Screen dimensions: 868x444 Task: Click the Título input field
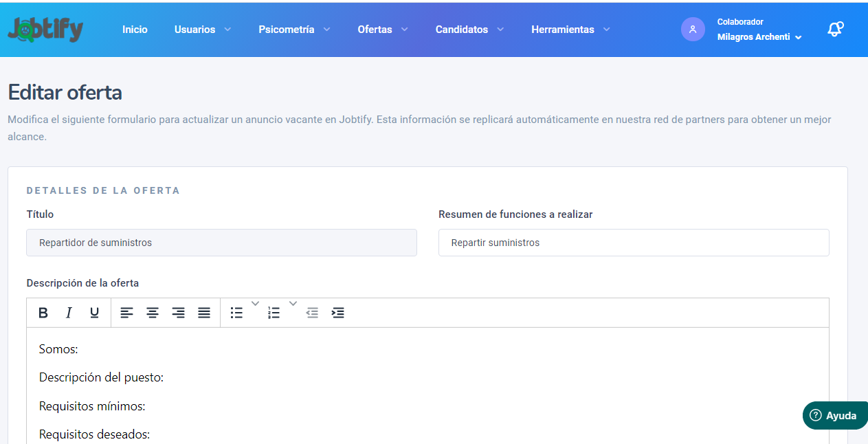pos(221,243)
